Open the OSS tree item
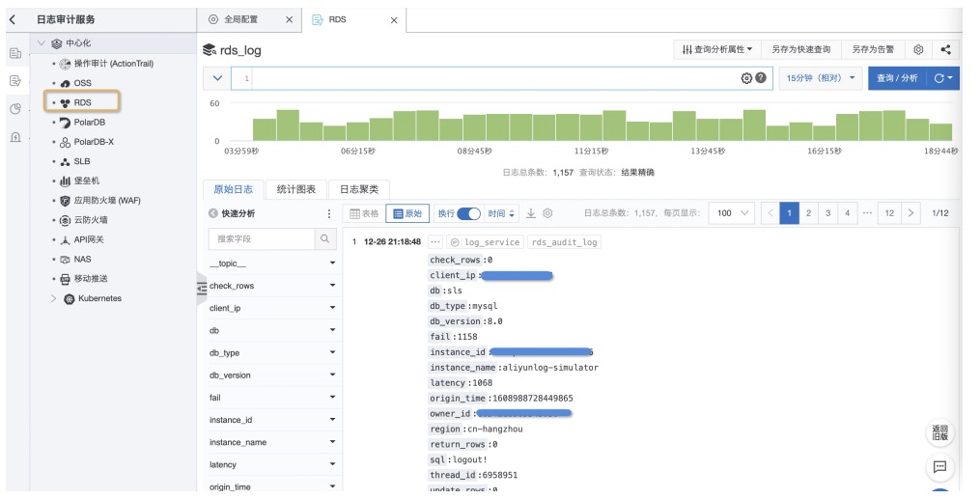 pyautogui.click(x=82, y=83)
